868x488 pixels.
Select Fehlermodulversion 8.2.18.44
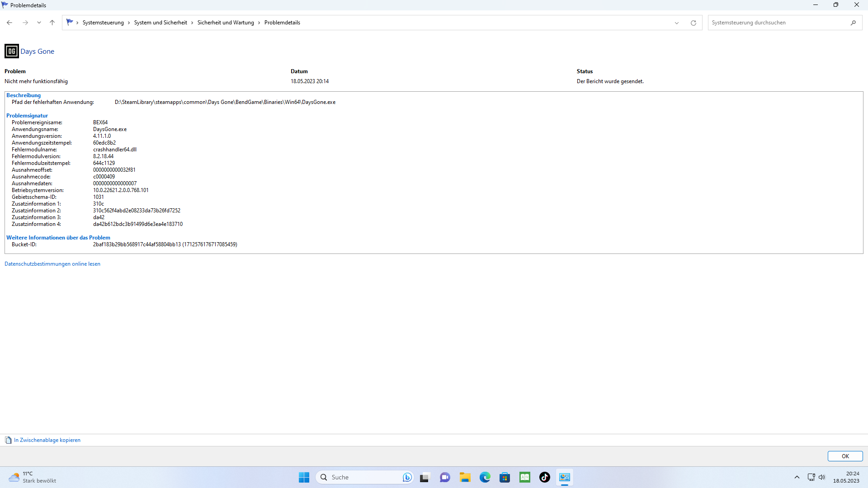pos(103,156)
